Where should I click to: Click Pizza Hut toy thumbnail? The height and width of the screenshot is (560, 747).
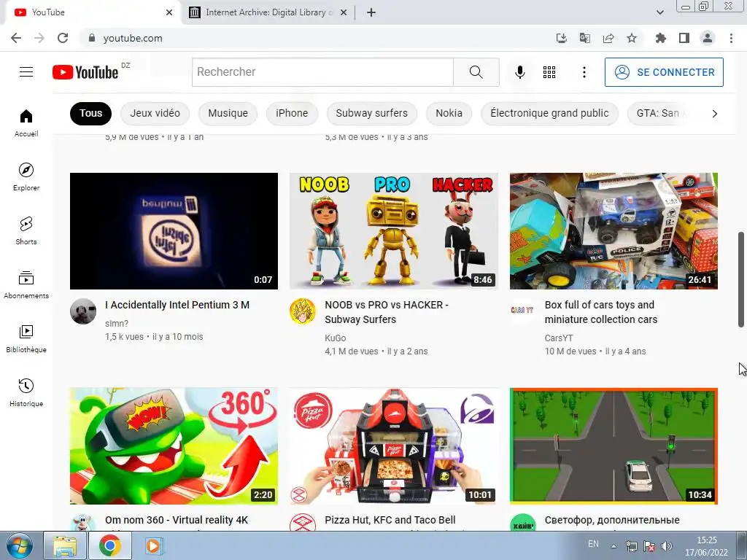(393, 446)
